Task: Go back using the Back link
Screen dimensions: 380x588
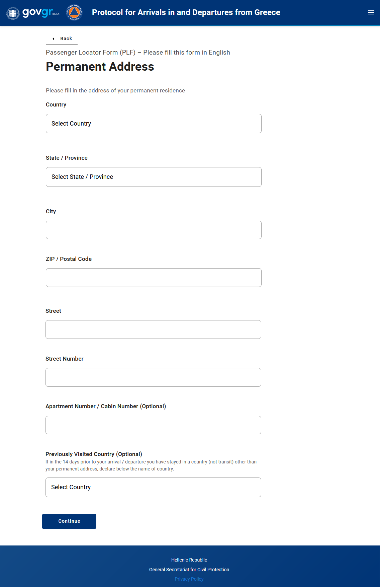Action: (x=66, y=39)
